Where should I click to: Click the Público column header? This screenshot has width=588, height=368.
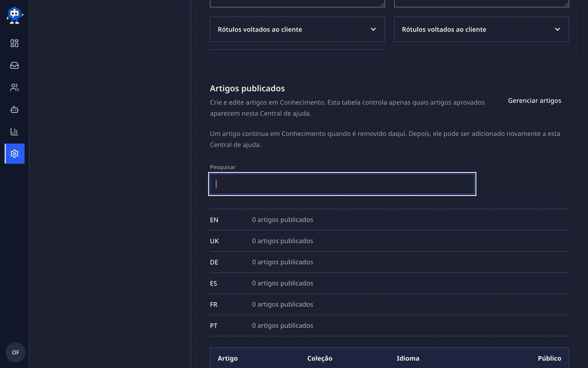549,358
